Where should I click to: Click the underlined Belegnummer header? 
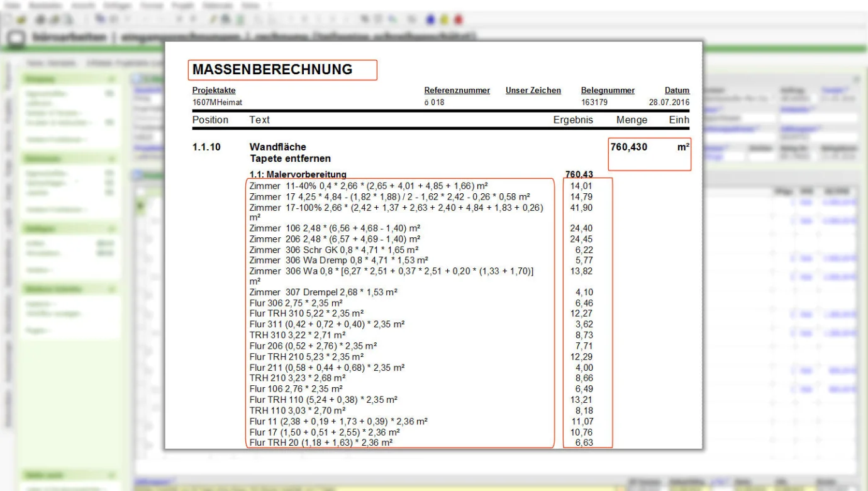coord(608,91)
